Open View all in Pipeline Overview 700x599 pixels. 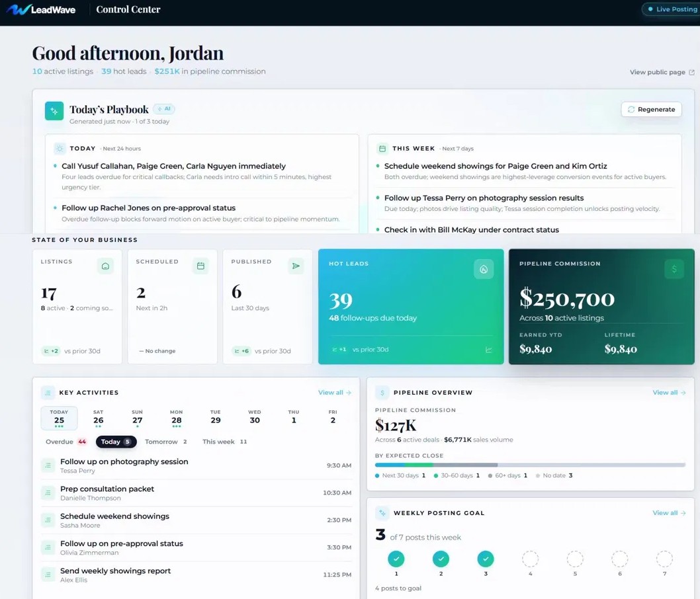[x=669, y=393]
